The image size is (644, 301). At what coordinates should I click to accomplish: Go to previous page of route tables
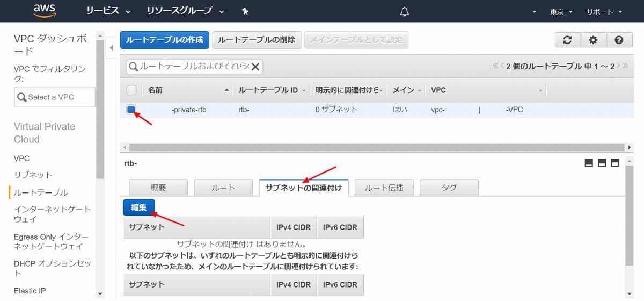click(502, 66)
